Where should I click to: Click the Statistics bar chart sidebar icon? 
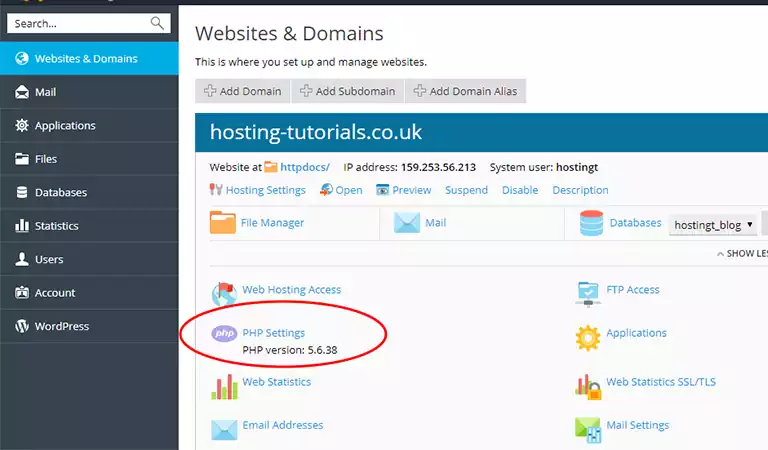point(22,226)
